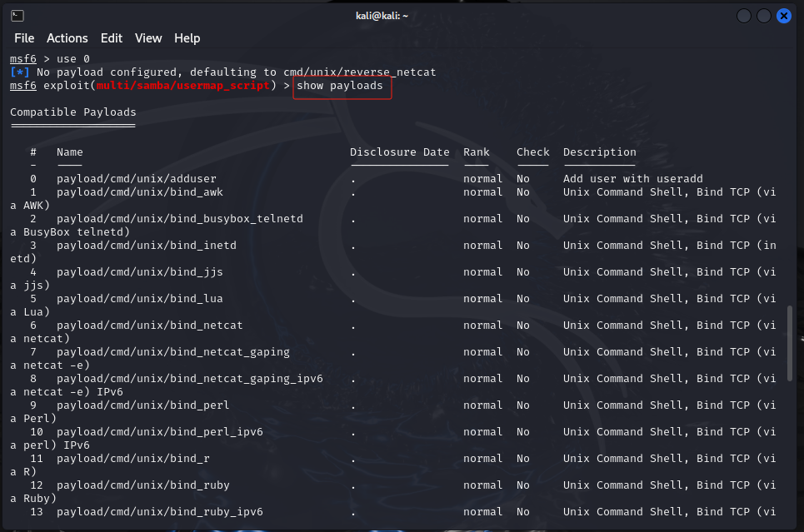Click the 'No' check value for bind_lua
The image size is (804, 532).
523,299
